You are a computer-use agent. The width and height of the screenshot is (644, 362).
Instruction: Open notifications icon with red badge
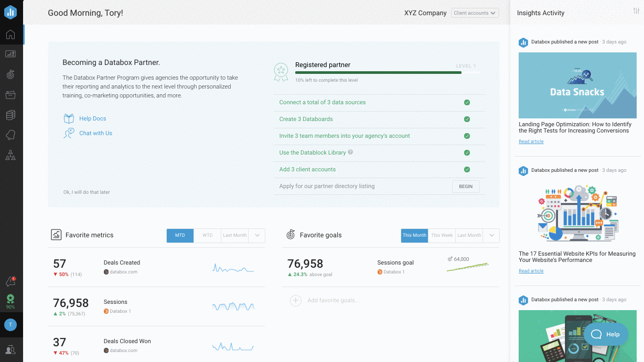pos(10,282)
